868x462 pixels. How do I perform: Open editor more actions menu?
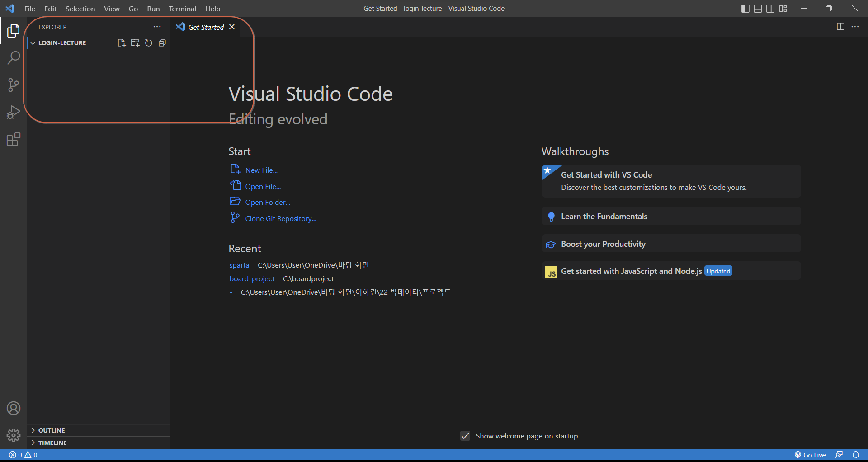[x=855, y=27]
